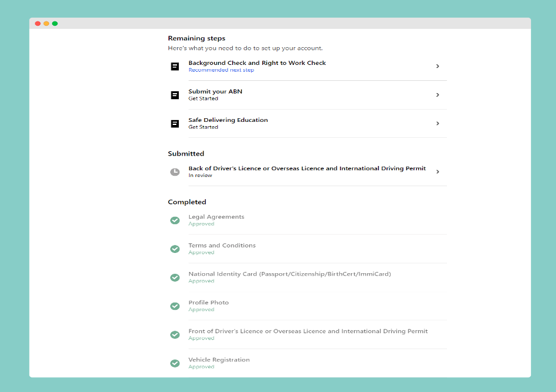Expand Background Check row using its chevron
The width and height of the screenshot is (556, 392).
point(437,66)
